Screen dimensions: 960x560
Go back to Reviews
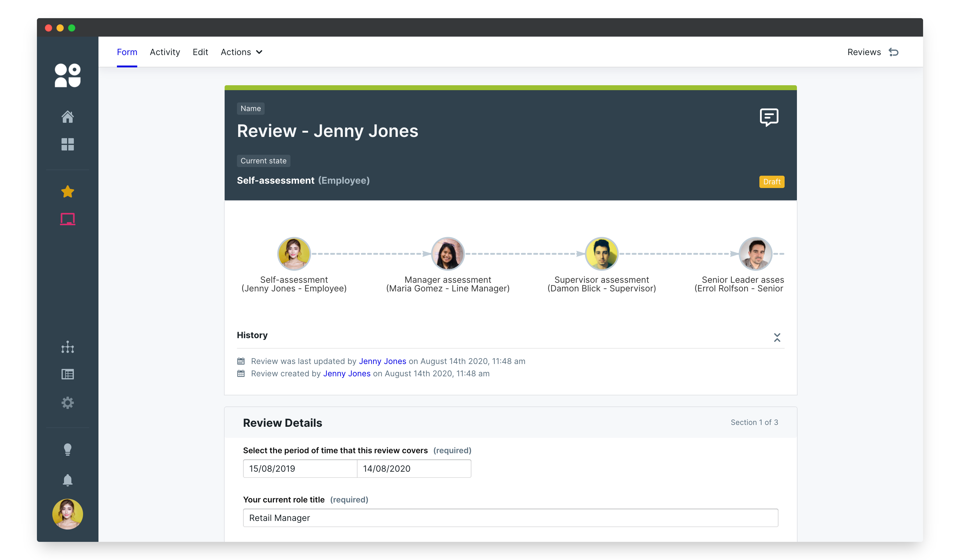pyautogui.click(x=872, y=52)
